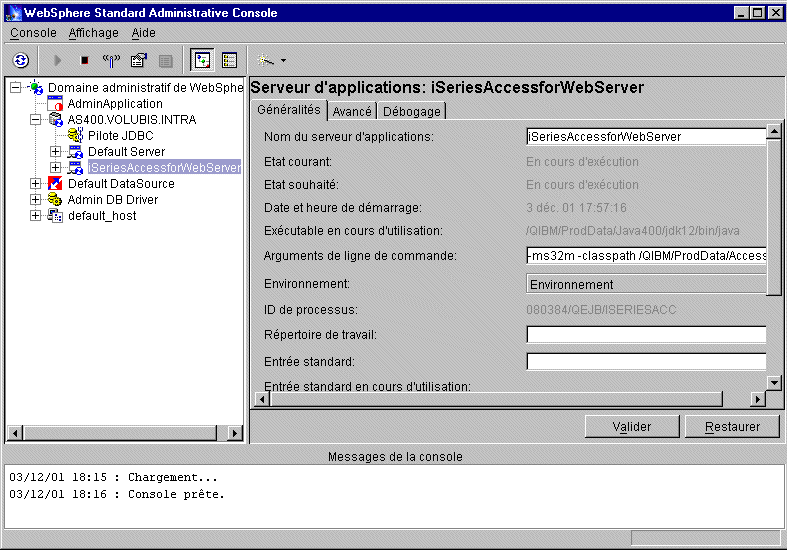The width and height of the screenshot is (787, 550).
Task: Open the Wizards dropdown arrow
Action: tap(284, 61)
